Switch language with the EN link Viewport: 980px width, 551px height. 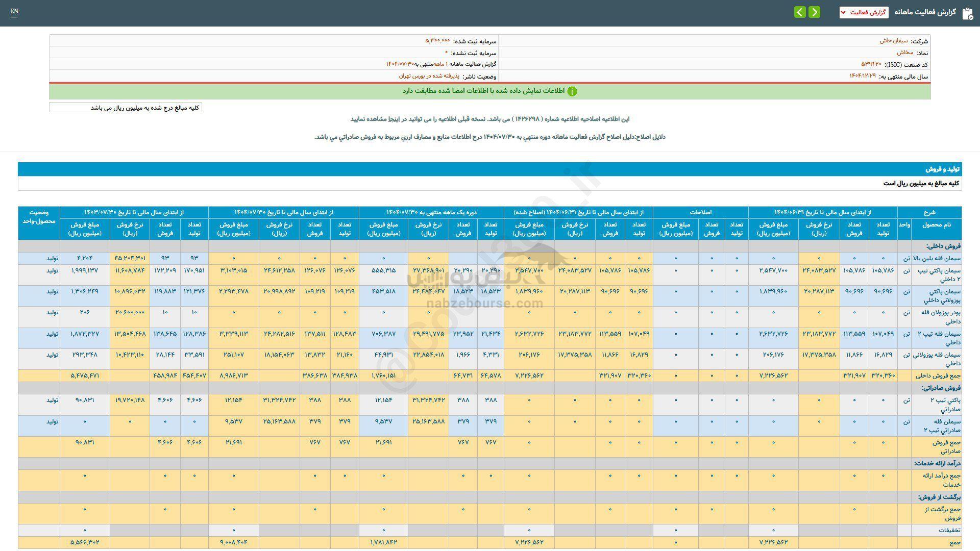pyautogui.click(x=14, y=11)
